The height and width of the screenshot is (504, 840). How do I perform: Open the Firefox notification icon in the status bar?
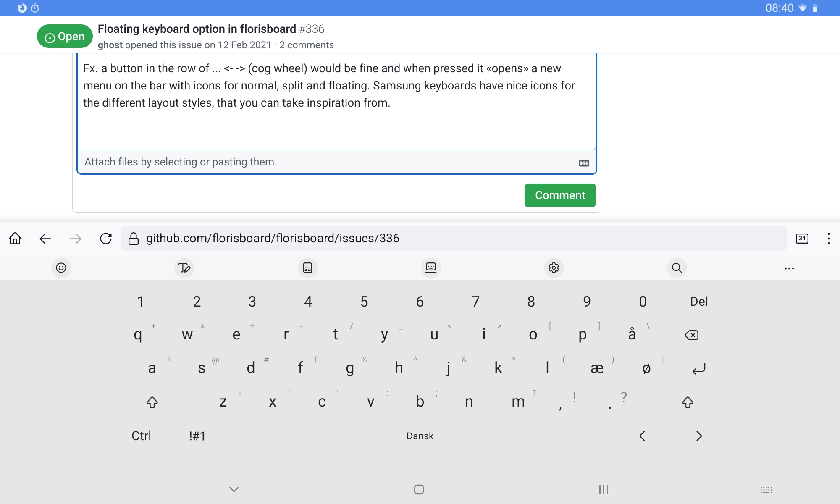[22, 7]
